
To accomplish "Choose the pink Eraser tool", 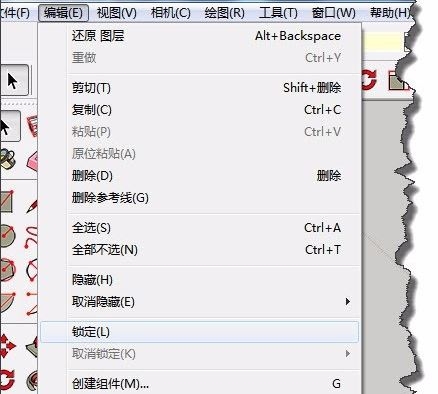I will click(32, 161).
